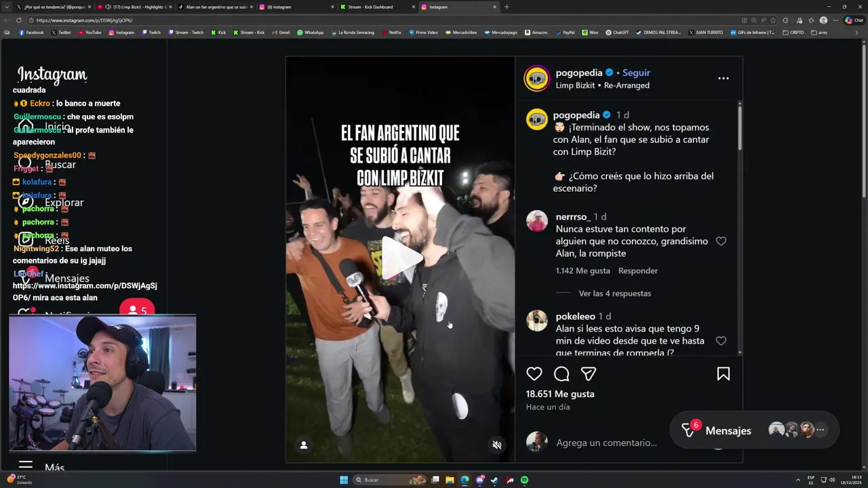Image resolution: width=868 pixels, height=488 pixels.
Task: Open the Prime Video bookmark
Action: click(x=422, y=33)
